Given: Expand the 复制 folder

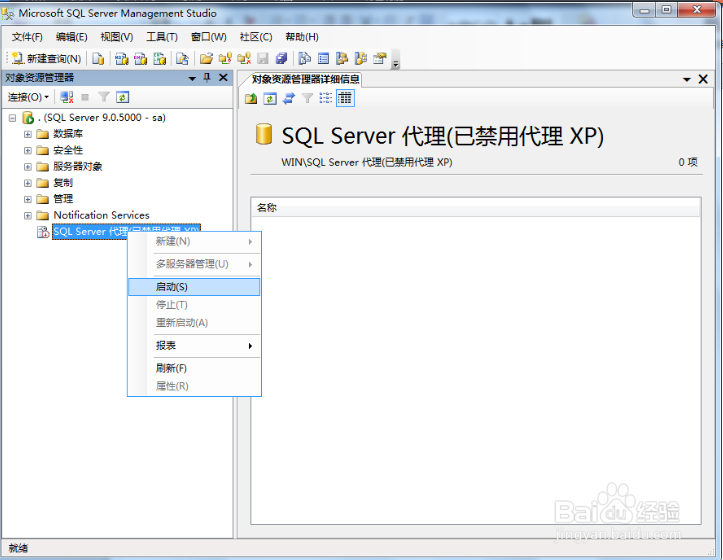Looking at the screenshot, I should (28, 183).
